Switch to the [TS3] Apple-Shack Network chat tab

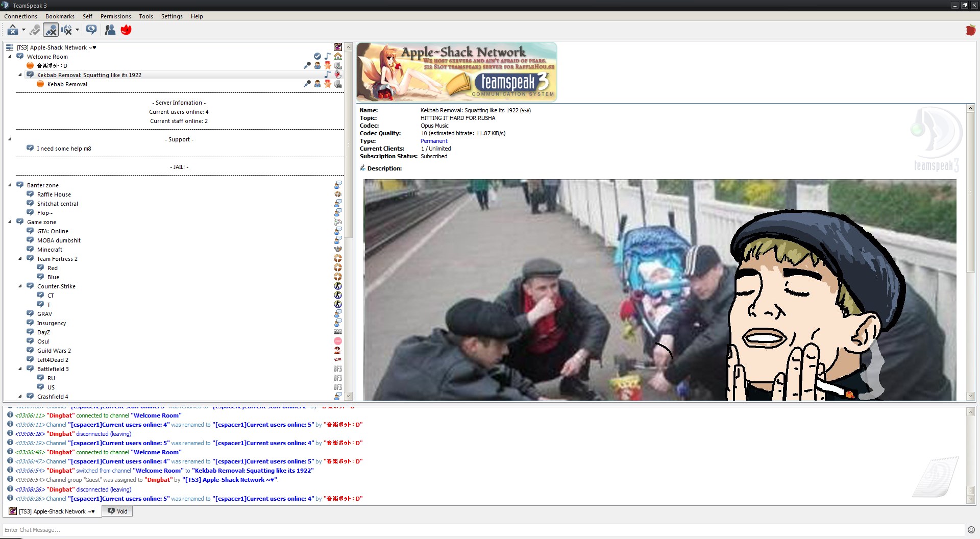(52, 511)
